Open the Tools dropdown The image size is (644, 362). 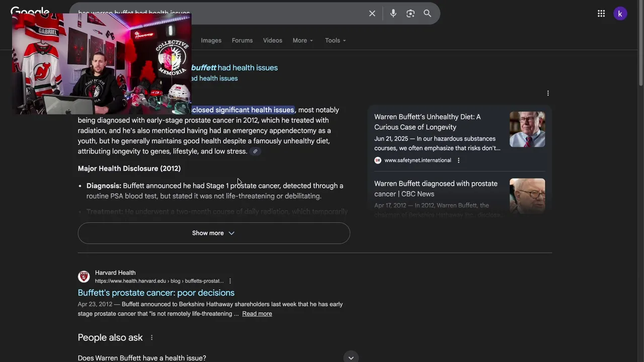click(x=336, y=40)
